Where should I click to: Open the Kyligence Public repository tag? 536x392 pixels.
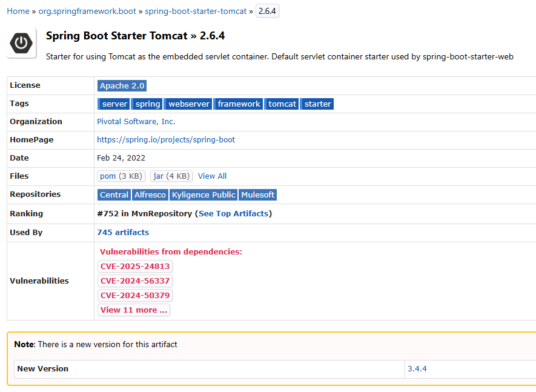[x=203, y=195]
